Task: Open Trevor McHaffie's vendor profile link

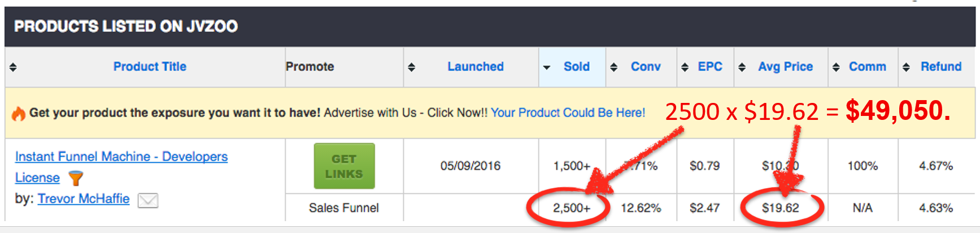Action: 84,199
